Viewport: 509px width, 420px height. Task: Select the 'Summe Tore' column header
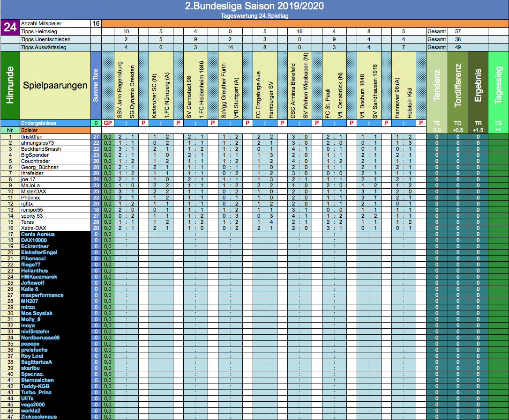tap(96, 85)
